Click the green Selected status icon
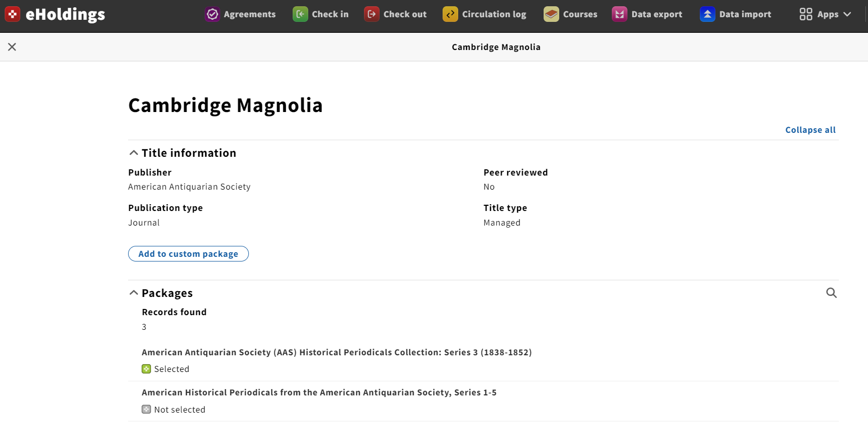The width and height of the screenshot is (868, 423). (x=146, y=369)
